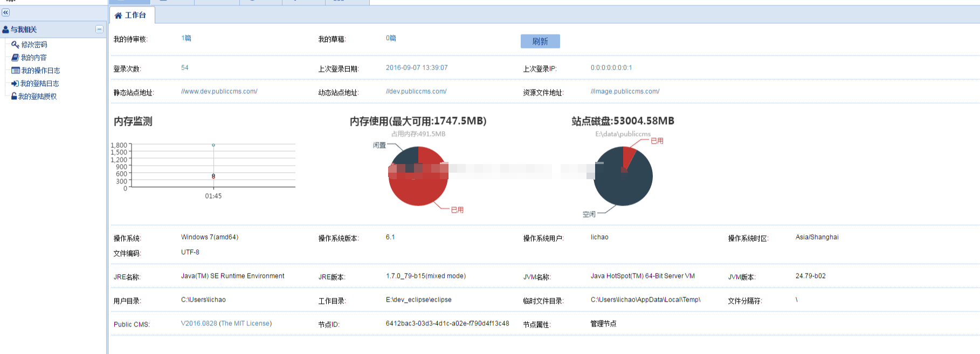980x354 pixels.
Task: Open //image.publiccms.com/ resource link
Action: point(625,92)
